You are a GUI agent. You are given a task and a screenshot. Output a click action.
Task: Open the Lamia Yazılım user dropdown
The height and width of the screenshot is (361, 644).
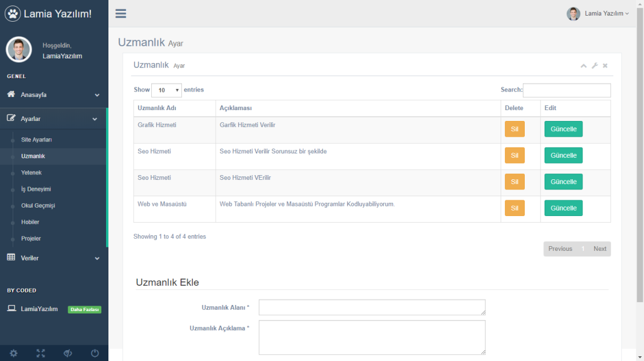[598, 13]
